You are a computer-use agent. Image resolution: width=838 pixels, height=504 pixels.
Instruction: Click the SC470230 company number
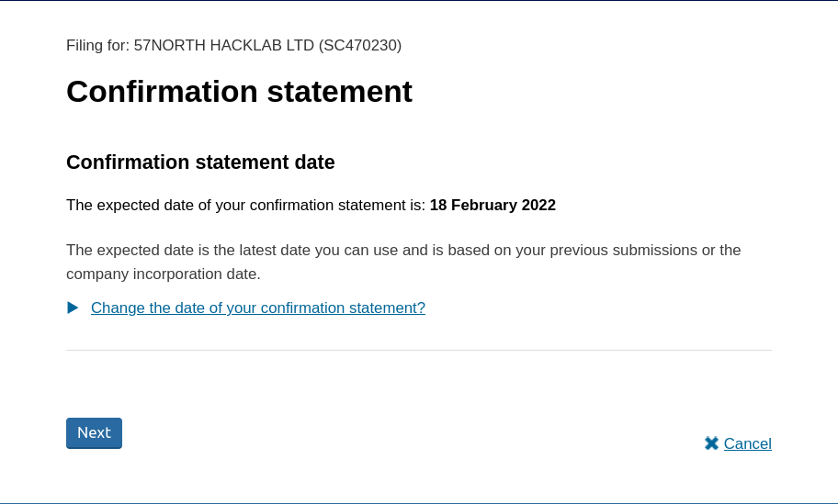[x=360, y=46]
